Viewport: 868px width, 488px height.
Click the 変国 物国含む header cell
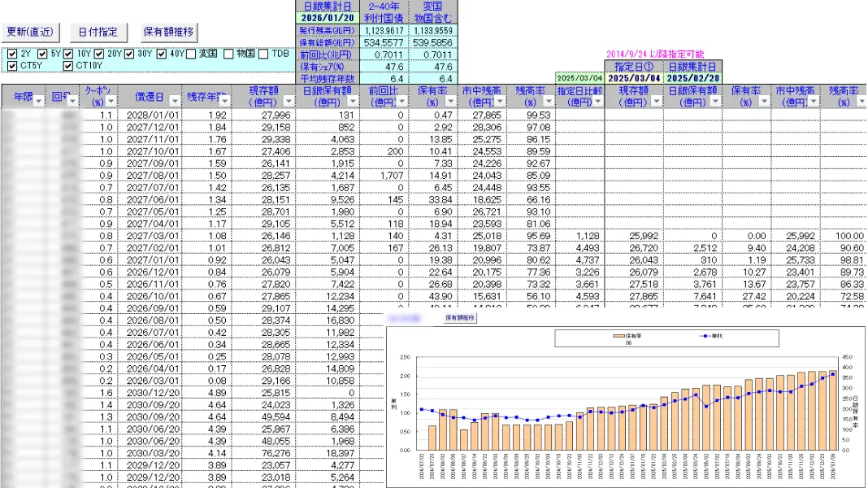[x=433, y=12]
